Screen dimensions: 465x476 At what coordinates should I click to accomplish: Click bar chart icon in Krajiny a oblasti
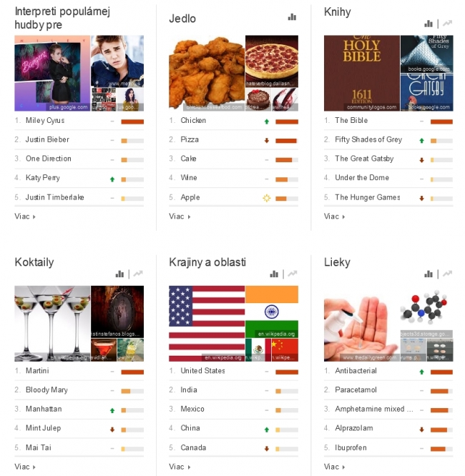click(274, 274)
